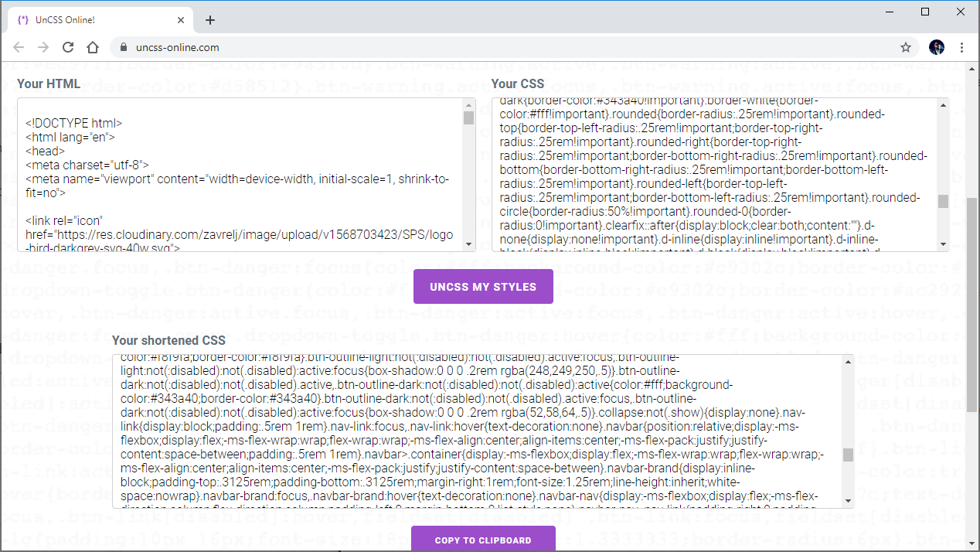Reload the uncss-online.com page

pyautogui.click(x=68, y=47)
